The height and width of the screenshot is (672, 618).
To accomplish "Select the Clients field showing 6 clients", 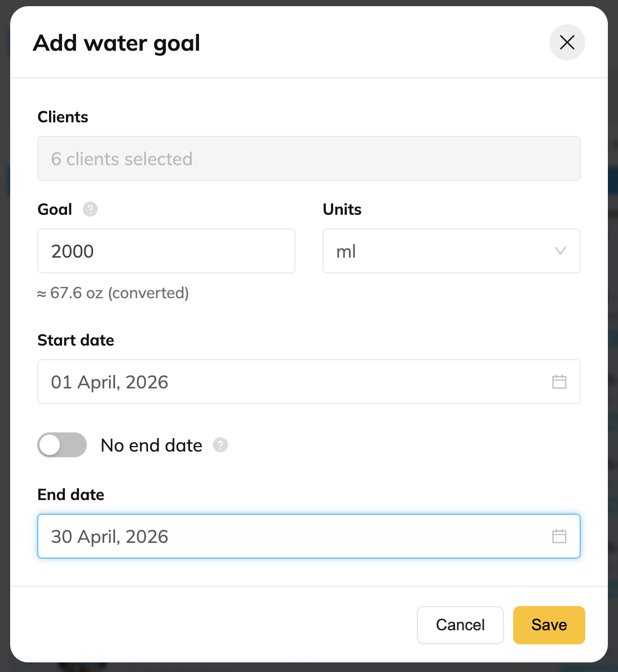I will (309, 158).
